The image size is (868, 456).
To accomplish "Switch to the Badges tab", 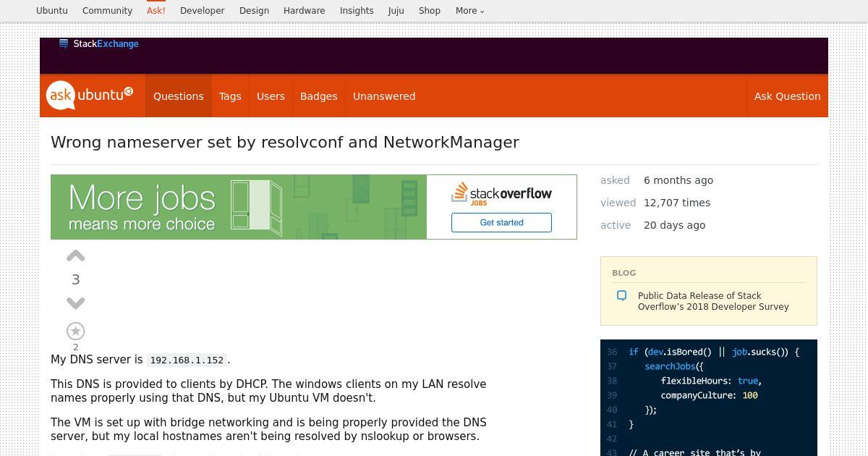I will coord(319,96).
